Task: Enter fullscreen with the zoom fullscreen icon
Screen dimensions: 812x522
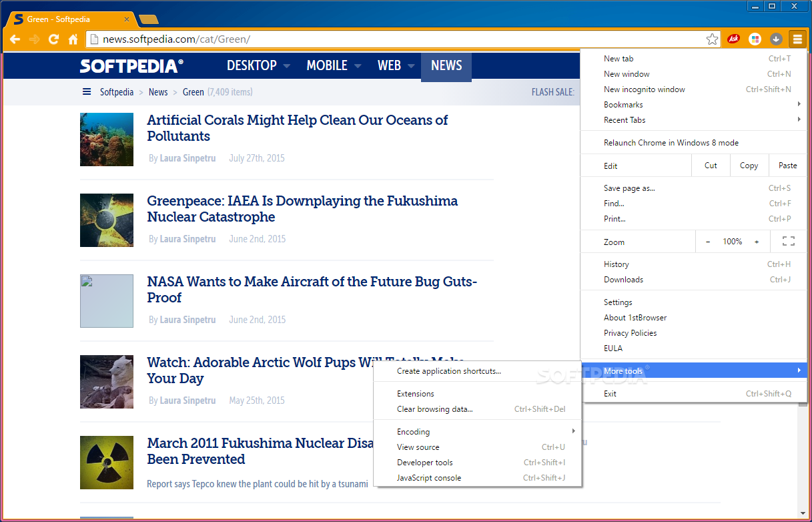Action: pyautogui.click(x=789, y=242)
